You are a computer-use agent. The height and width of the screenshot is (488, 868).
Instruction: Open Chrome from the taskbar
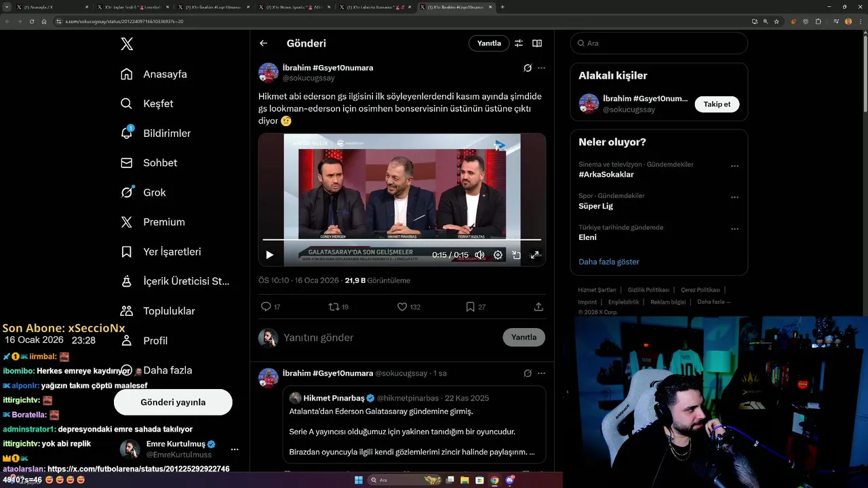point(495,480)
